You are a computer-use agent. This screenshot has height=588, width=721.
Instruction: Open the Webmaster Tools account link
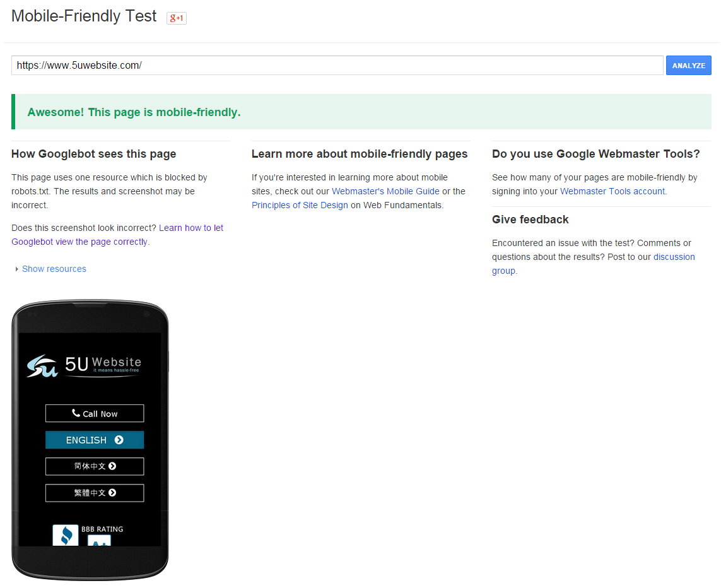pos(613,191)
